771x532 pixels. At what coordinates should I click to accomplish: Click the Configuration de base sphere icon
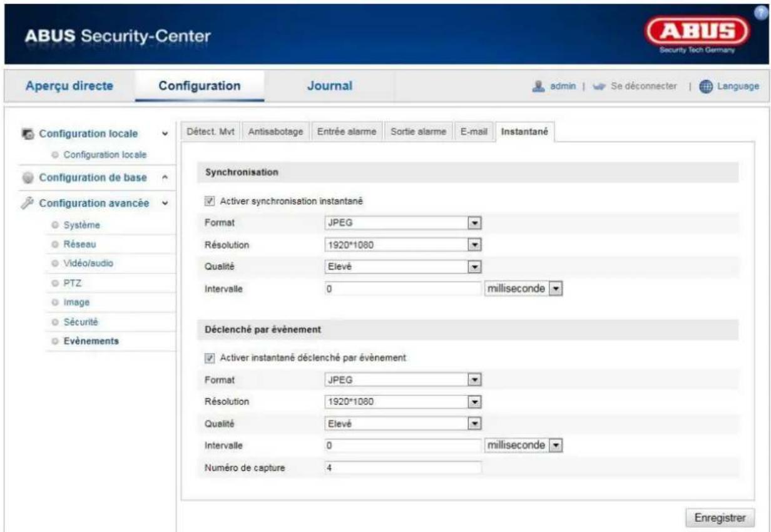[x=28, y=177]
